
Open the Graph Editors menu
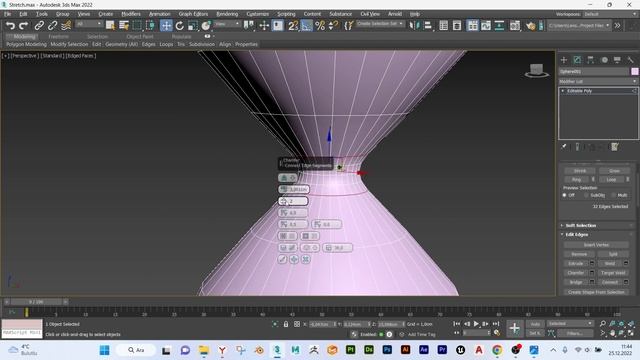click(193, 14)
